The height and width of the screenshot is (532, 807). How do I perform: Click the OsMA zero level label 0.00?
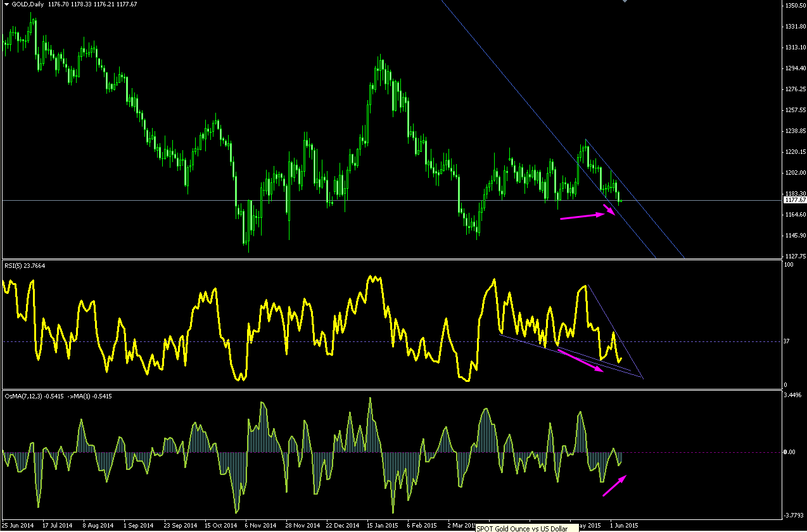click(790, 452)
